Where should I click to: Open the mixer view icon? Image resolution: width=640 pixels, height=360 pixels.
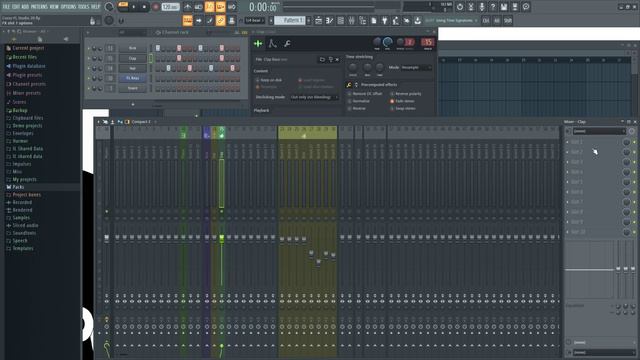[351, 20]
